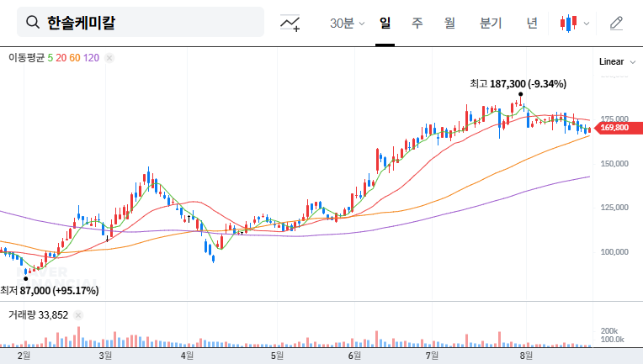
Task: Click the candlestick chart type icon
Action: point(569,24)
